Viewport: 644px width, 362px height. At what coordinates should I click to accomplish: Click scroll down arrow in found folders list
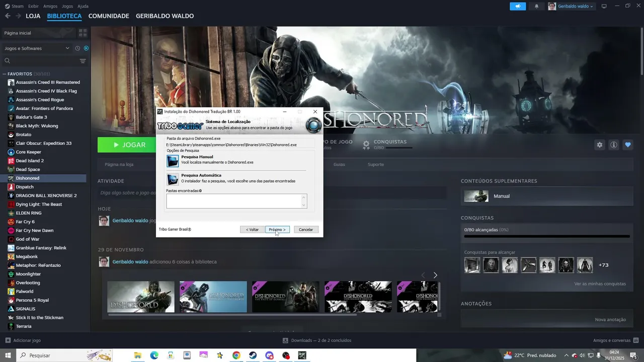[303, 205]
